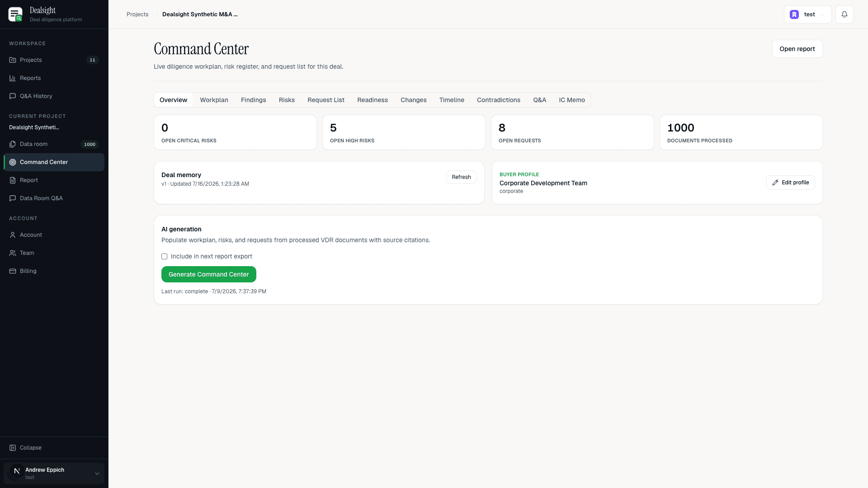Click the Report page icon

(x=13, y=180)
